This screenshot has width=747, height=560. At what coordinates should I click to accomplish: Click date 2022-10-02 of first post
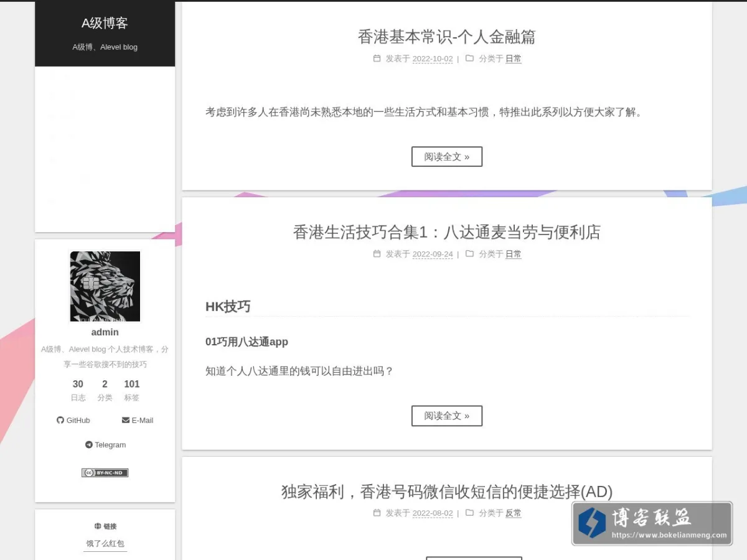[x=433, y=59]
